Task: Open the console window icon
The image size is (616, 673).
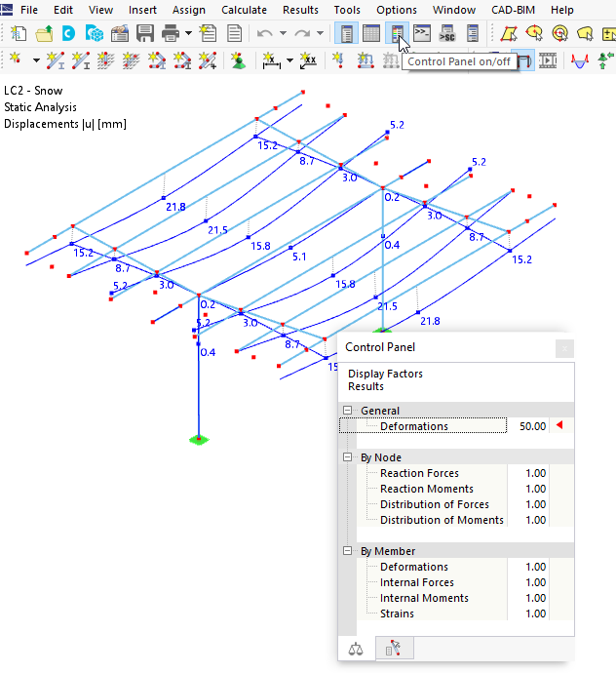Action: click(422, 33)
